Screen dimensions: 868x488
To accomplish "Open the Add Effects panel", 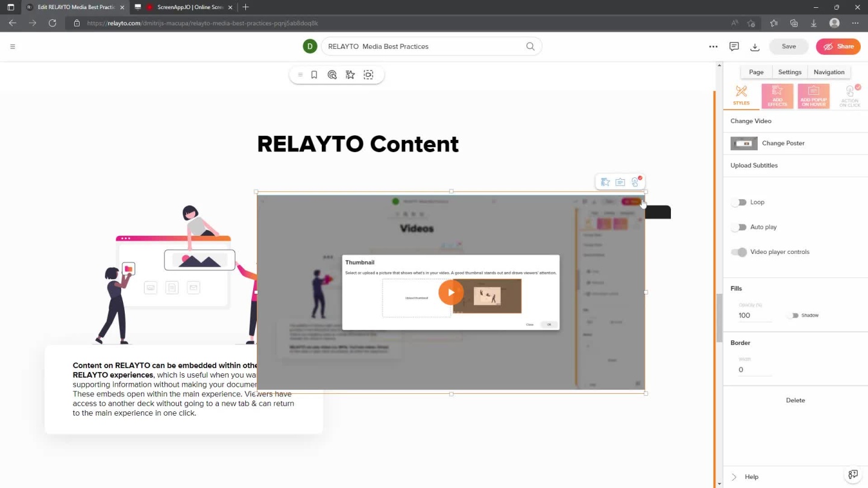I will (777, 96).
